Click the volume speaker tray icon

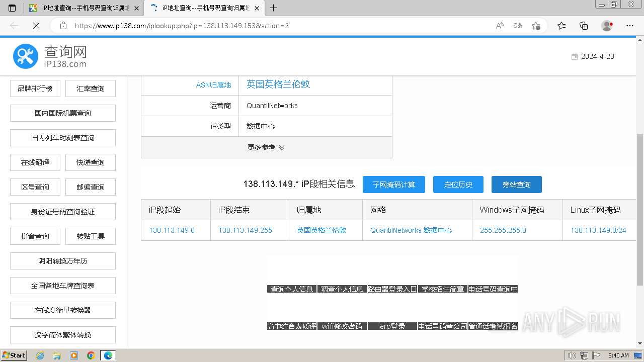pos(572,355)
